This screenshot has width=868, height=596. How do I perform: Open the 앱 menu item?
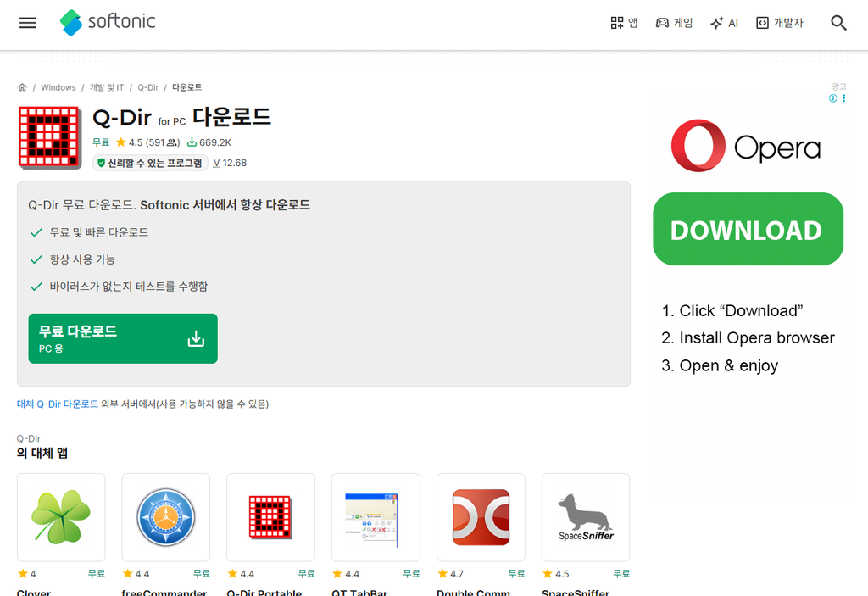tap(625, 23)
